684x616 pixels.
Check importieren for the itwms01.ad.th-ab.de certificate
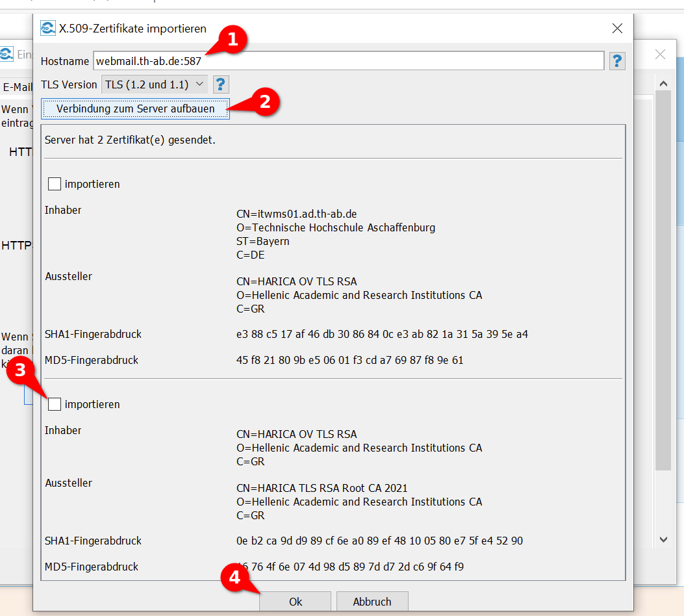pyautogui.click(x=55, y=185)
